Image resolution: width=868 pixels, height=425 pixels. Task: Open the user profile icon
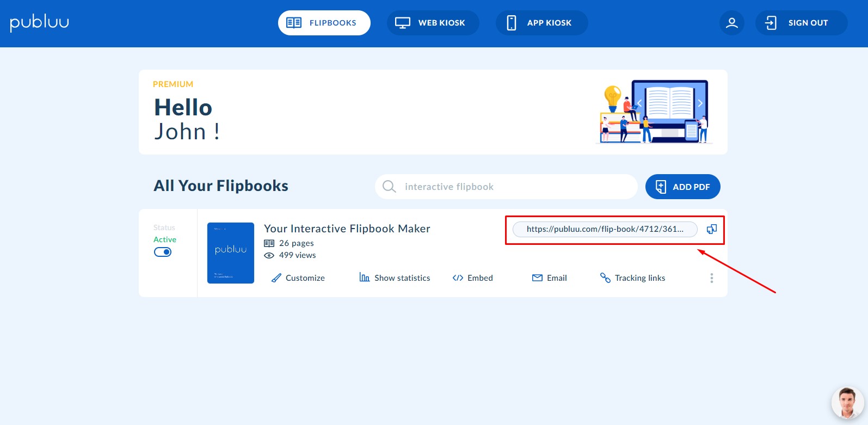coord(731,23)
